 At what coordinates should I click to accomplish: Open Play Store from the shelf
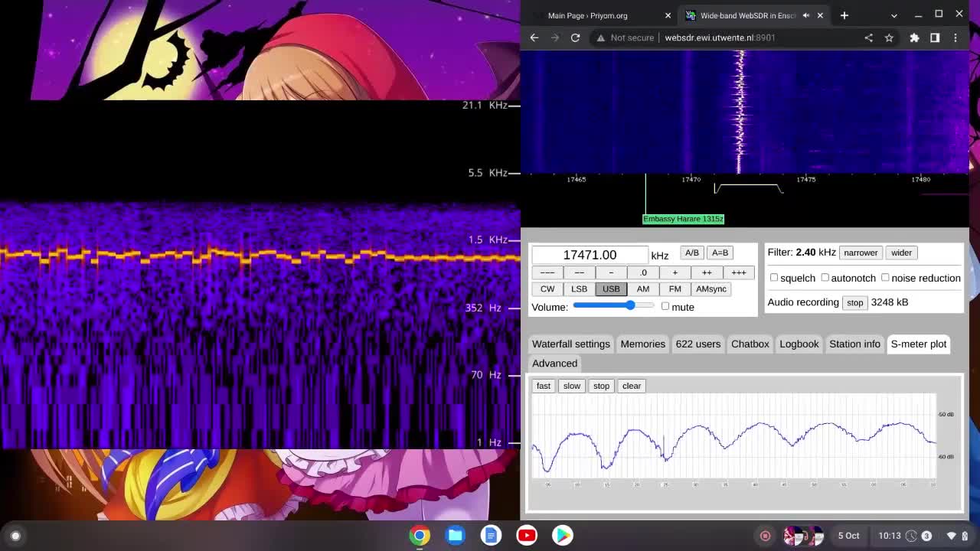click(563, 536)
